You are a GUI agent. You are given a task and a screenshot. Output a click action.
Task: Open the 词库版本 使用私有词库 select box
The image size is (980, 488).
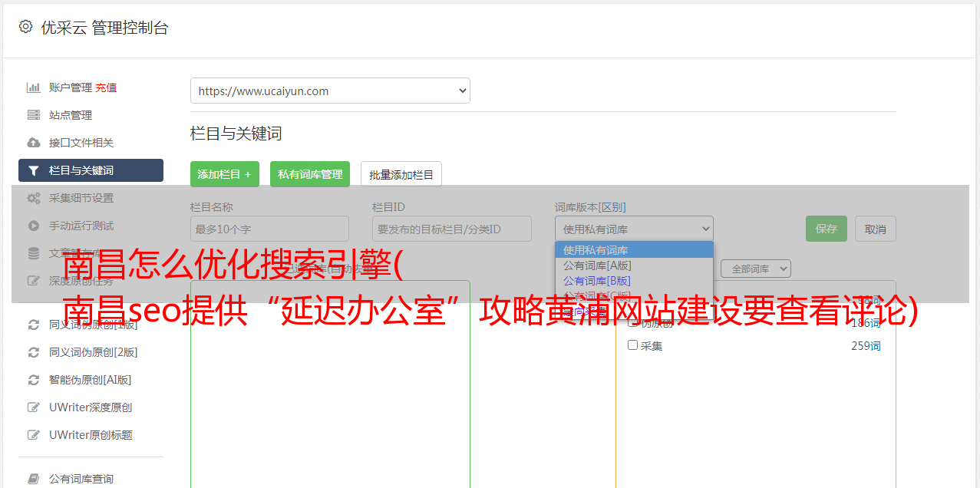click(x=634, y=229)
